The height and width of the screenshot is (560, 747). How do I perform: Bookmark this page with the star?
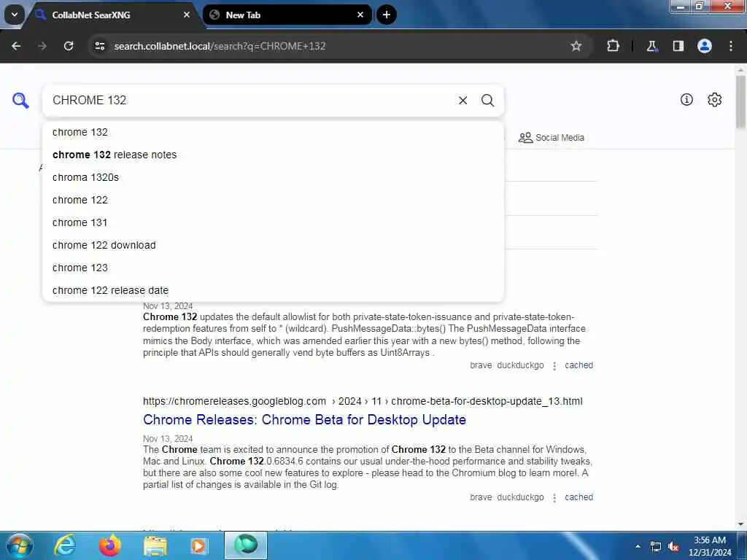coord(576,46)
